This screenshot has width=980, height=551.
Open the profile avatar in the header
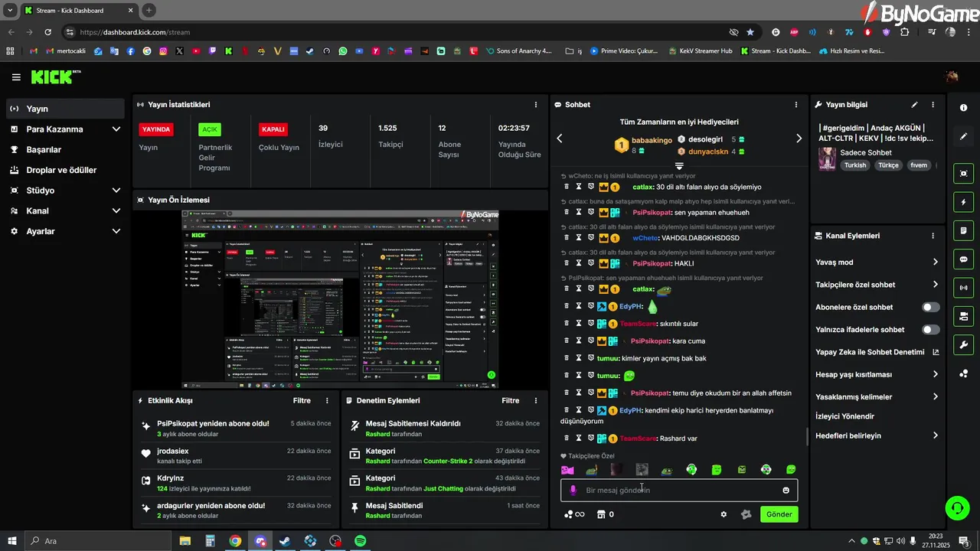coord(952,77)
